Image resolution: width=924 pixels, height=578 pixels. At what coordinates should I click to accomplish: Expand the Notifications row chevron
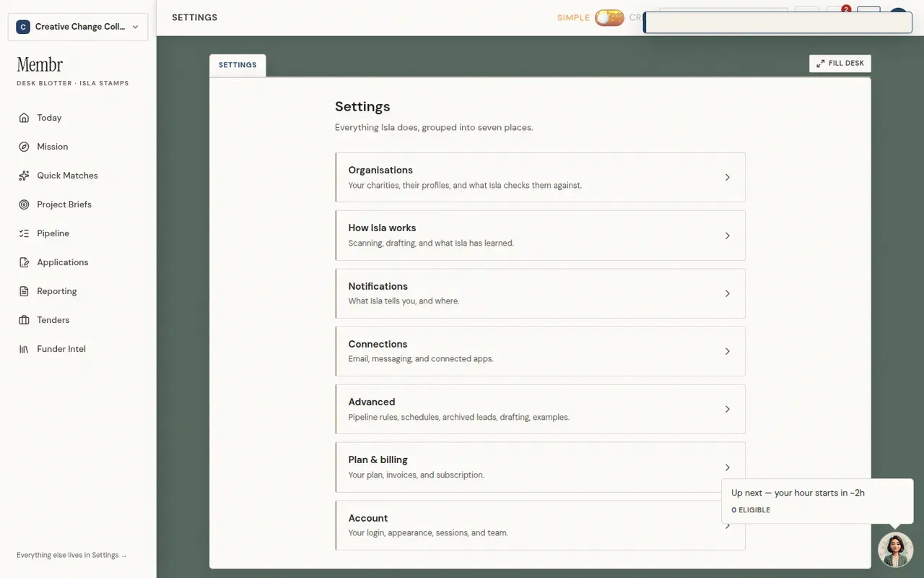tap(727, 293)
